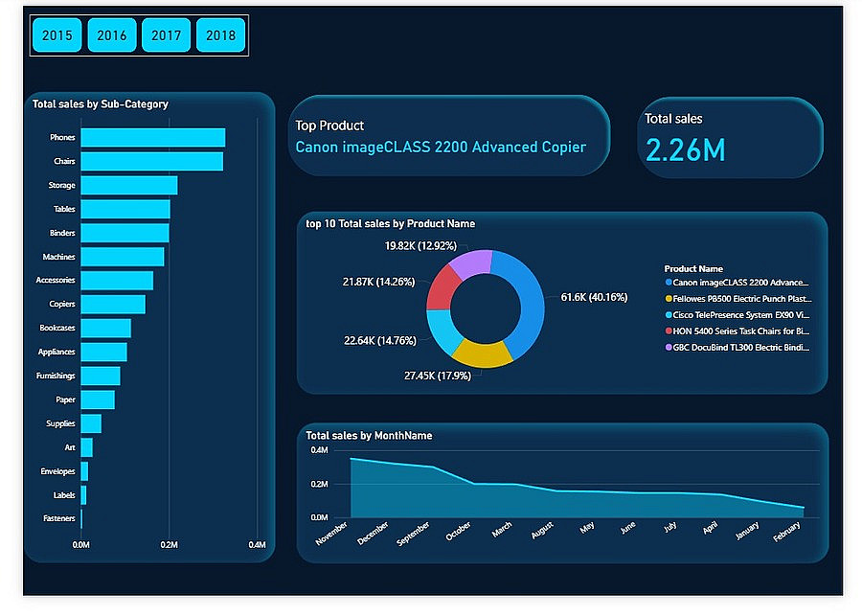Screen dimensions: 862x616
Task: Select the Furnishings bar
Action: [x=101, y=376]
